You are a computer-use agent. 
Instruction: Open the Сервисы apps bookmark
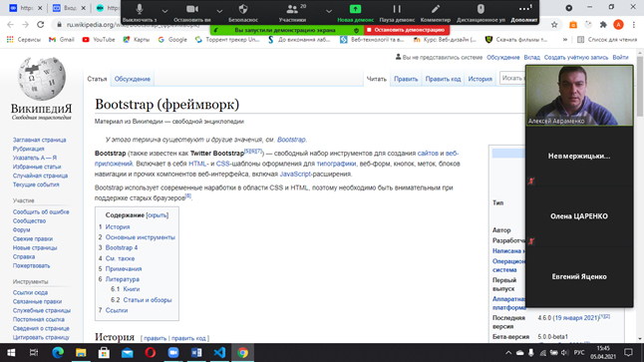[x=24, y=40]
